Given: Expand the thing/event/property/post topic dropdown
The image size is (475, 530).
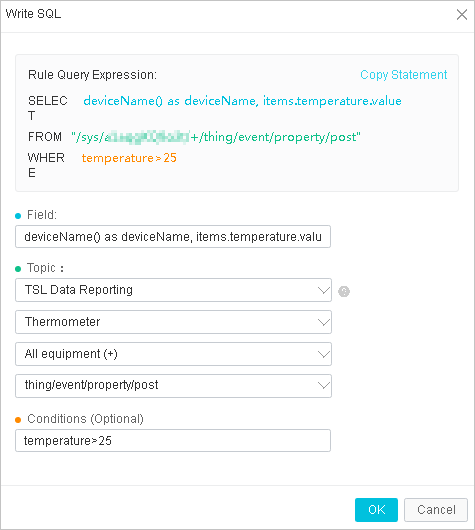Looking at the screenshot, I should [173, 386].
